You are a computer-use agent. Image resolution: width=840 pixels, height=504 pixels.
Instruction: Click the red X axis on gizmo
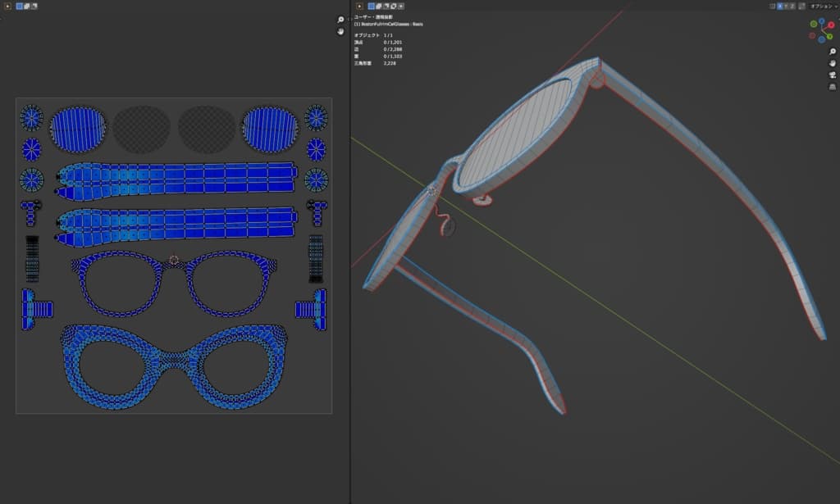coord(831,25)
